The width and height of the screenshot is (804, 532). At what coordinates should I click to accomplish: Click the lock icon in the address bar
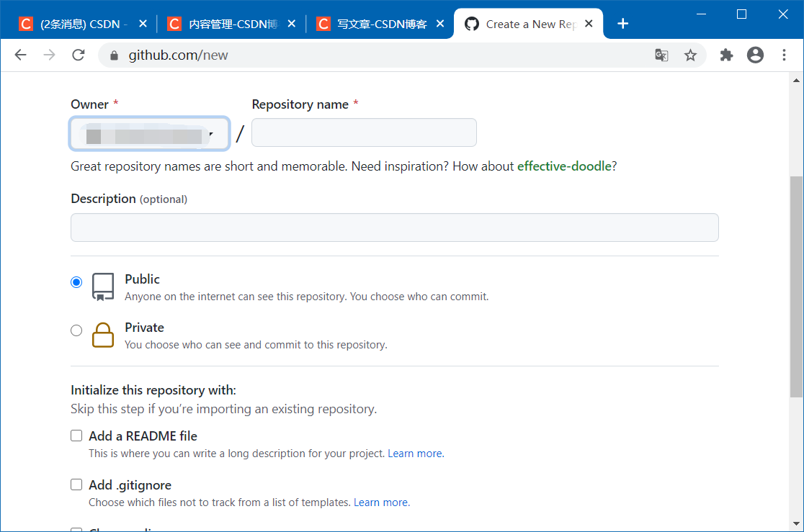[x=114, y=55]
